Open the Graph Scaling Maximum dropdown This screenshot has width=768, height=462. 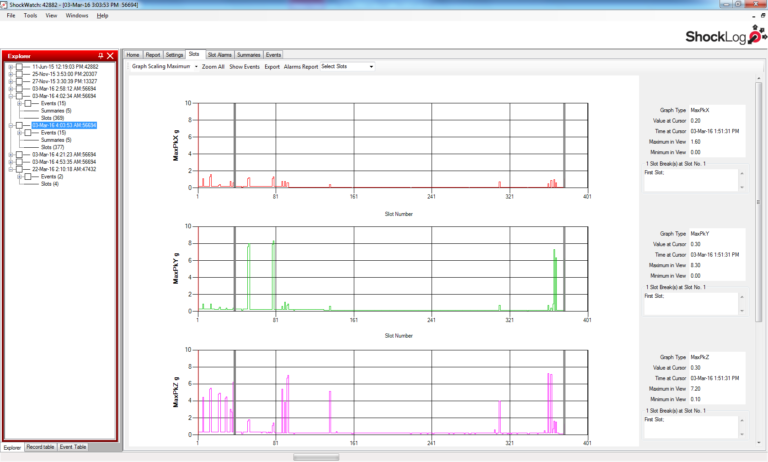(x=196, y=67)
